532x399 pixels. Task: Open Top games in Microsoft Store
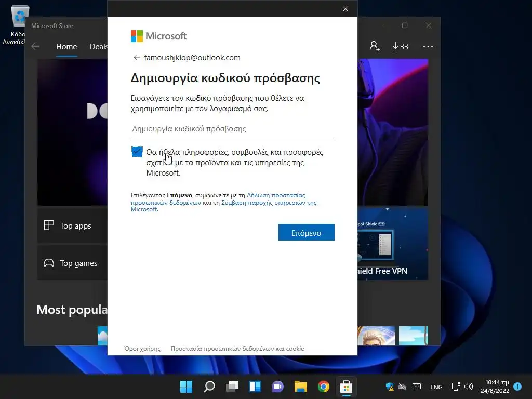point(72,263)
